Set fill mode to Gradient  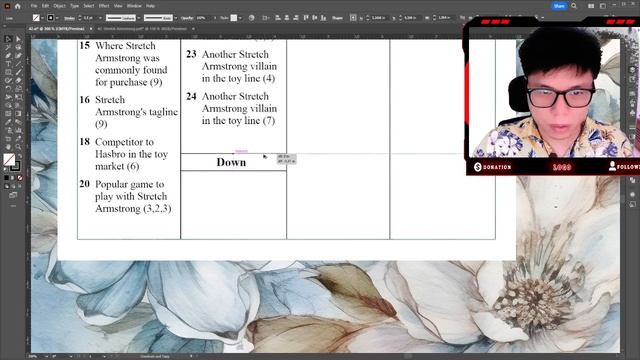click(x=13, y=178)
